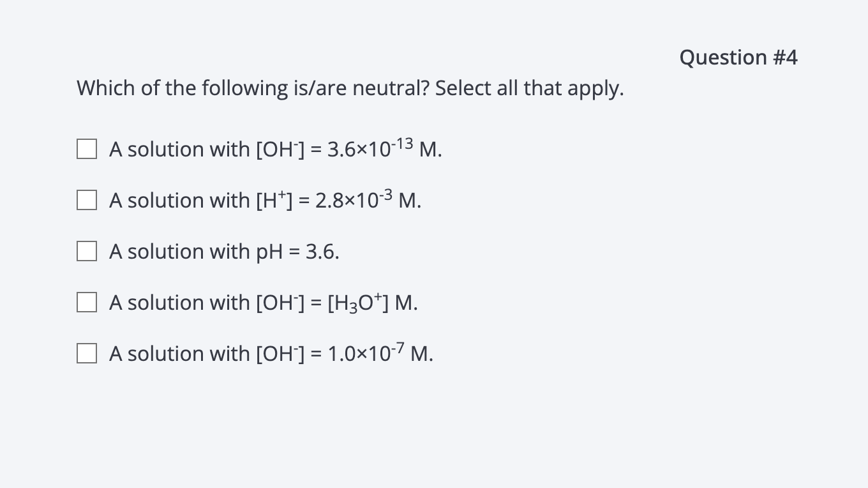
Task: Click the label beside the first checkbox
Action: tap(274, 149)
